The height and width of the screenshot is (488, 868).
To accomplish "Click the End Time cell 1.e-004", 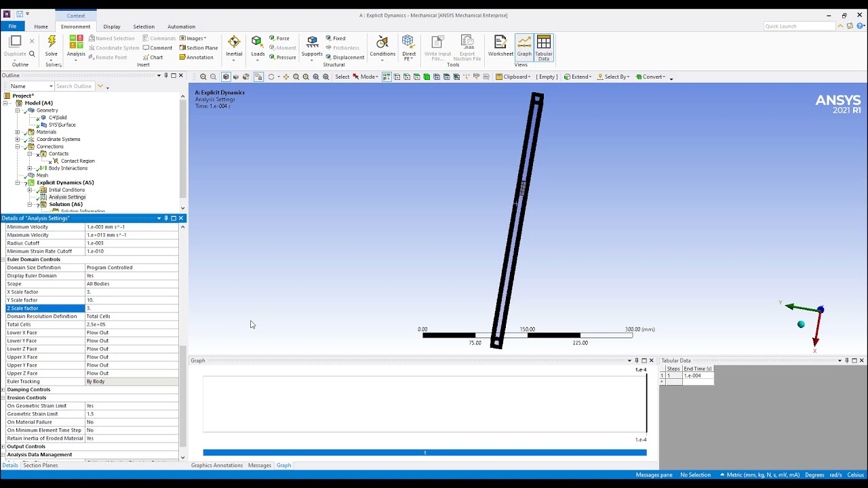I will click(698, 375).
